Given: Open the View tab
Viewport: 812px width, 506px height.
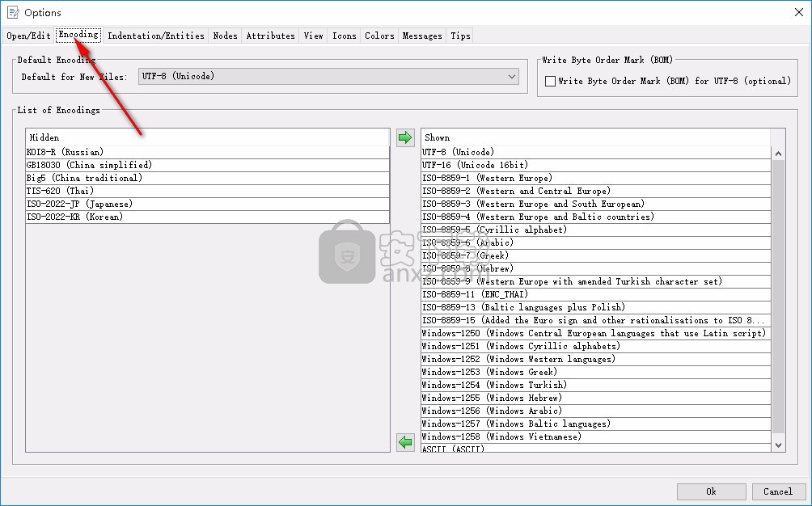Looking at the screenshot, I should (x=313, y=36).
